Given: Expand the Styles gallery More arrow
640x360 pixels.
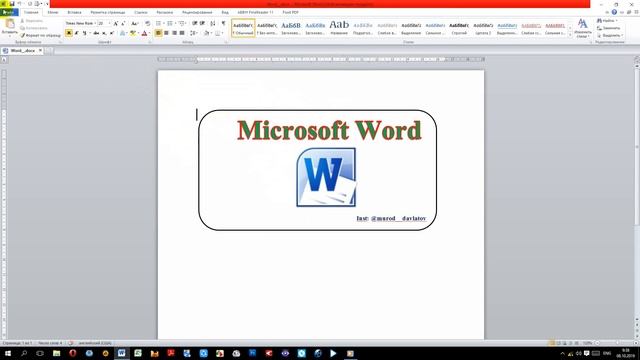Looking at the screenshot, I should (570, 36).
